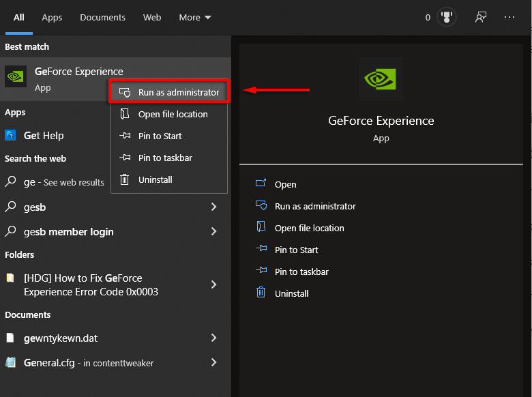This screenshot has width=532, height=397.
Task: Click the rewards trophy icon in header
Action: (x=446, y=18)
